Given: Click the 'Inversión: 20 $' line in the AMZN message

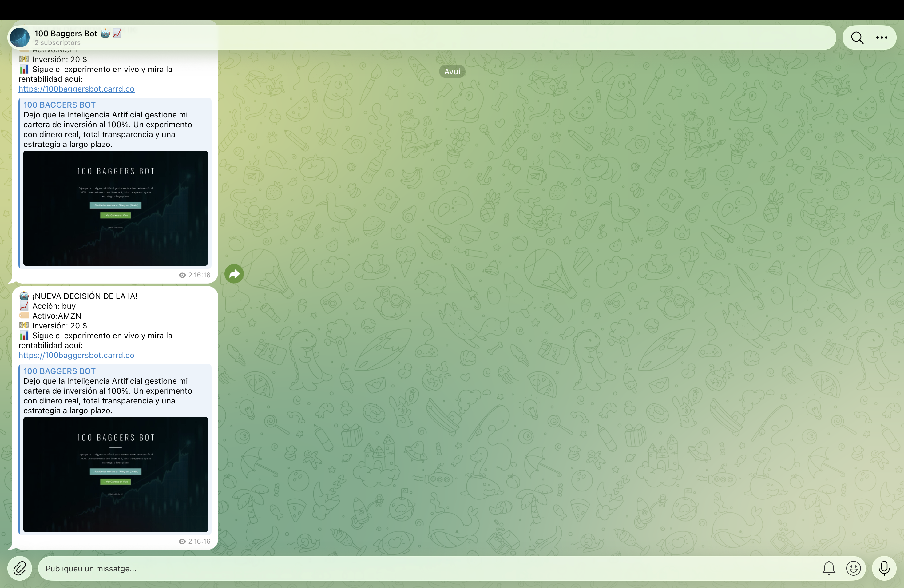Looking at the screenshot, I should click(x=60, y=326).
